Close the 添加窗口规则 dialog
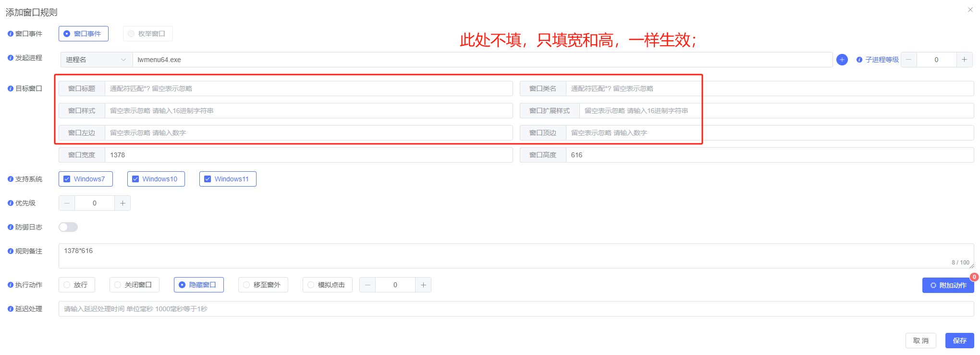This screenshot has width=980, height=355. [970, 10]
